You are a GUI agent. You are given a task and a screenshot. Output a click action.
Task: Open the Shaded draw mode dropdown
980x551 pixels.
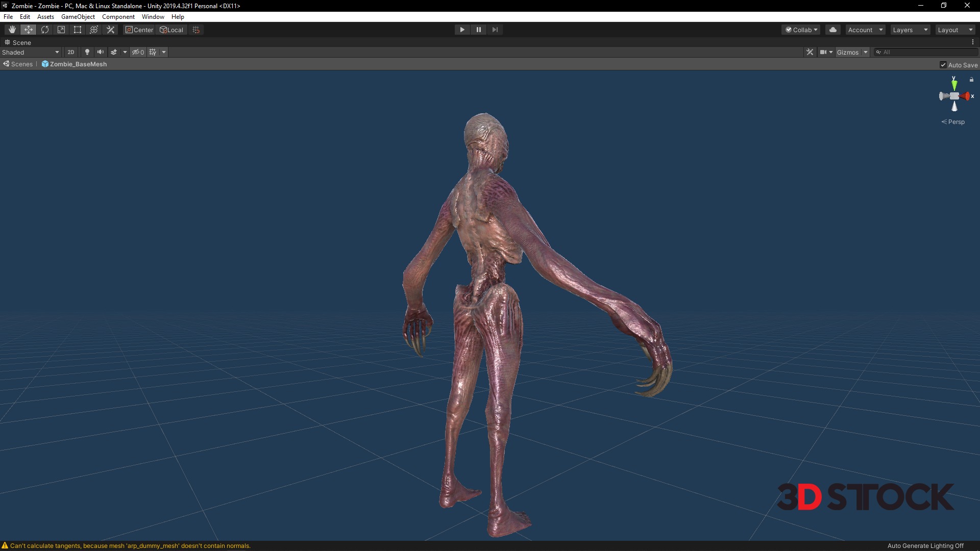tap(31, 52)
